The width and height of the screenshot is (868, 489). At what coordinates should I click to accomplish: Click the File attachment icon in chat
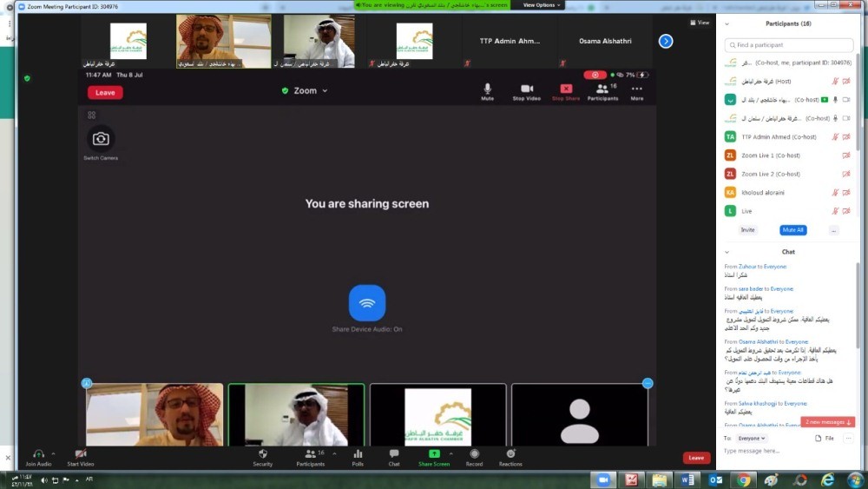825,439
